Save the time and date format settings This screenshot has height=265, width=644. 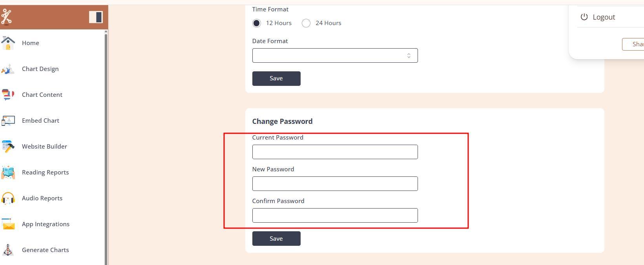(276, 78)
